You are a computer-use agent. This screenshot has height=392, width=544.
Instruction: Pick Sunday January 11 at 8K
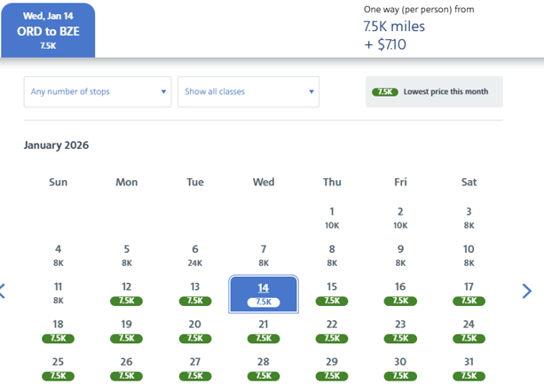coord(59,294)
